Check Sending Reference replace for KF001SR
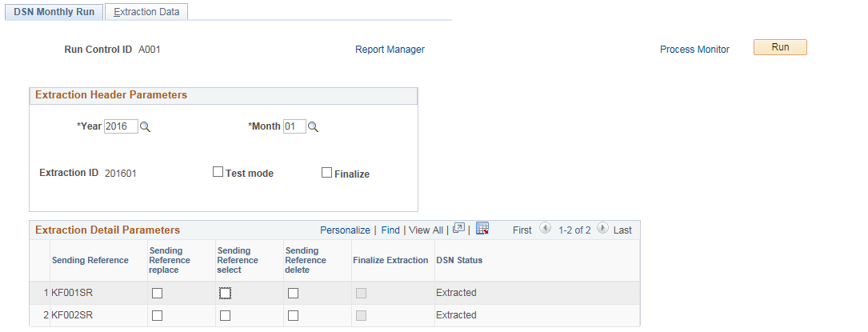This screenshot has width=868, height=332. (158, 294)
